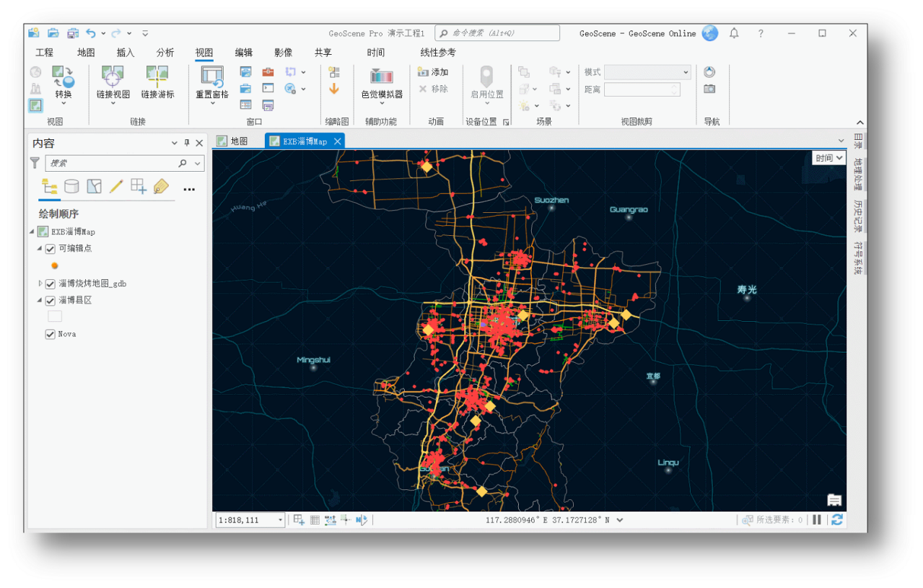This screenshot has height=588, width=923.
Task: Click the Reset Panes (重置窗格) icon
Action: pyautogui.click(x=212, y=75)
